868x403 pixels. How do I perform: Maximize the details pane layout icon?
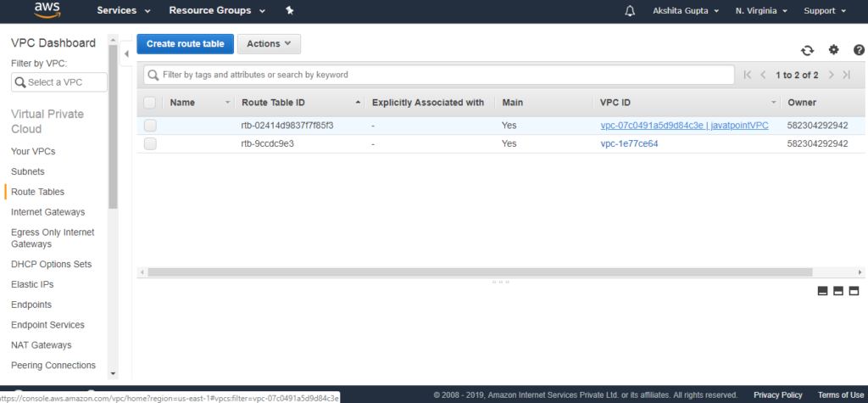click(854, 291)
